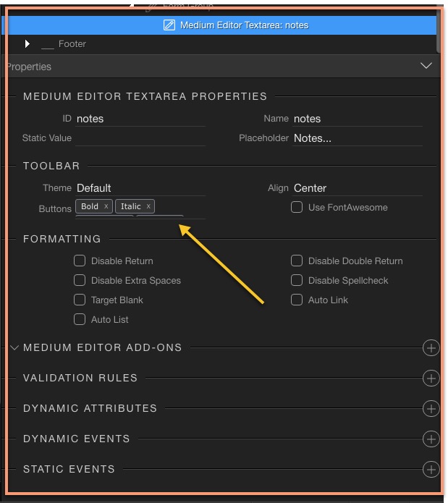
Task: Remove the Italic button tag
Action: pos(148,206)
